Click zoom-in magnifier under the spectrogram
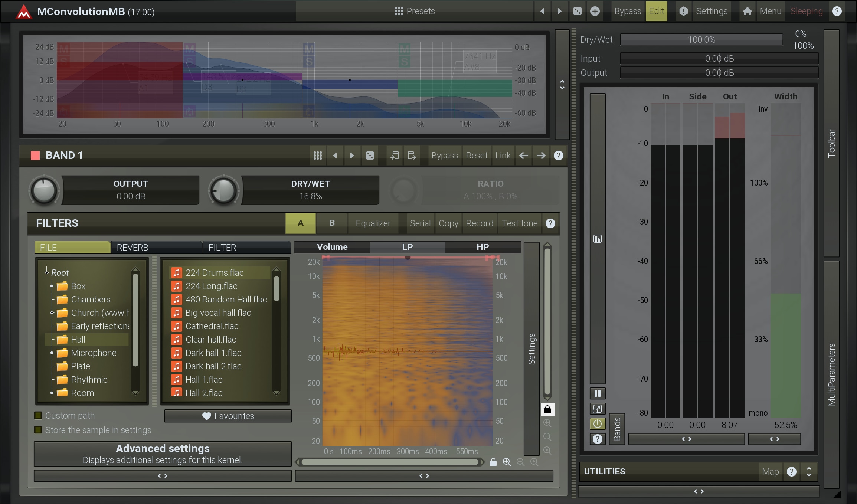The image size is (857, 504). pos(507,462)
